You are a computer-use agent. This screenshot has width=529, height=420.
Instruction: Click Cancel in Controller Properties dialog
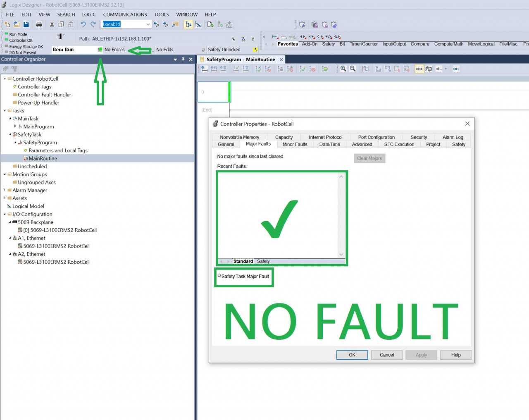click(x=387, y=355)
